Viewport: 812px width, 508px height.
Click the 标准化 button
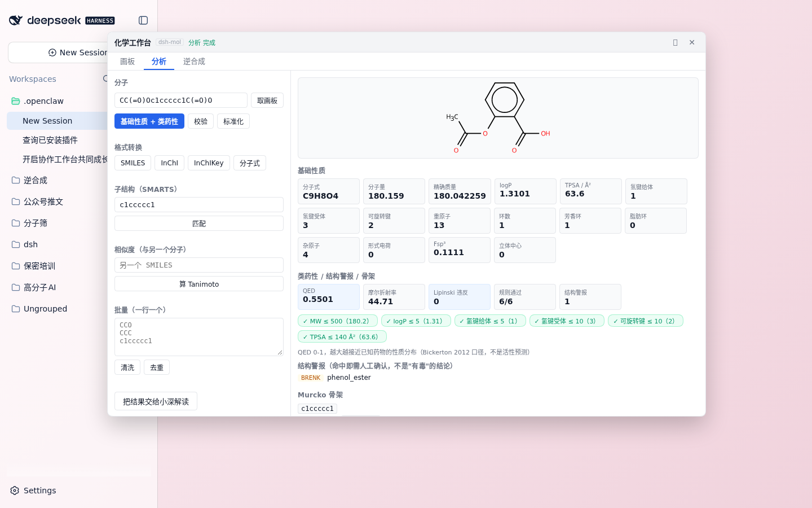[x=233, y=121]
